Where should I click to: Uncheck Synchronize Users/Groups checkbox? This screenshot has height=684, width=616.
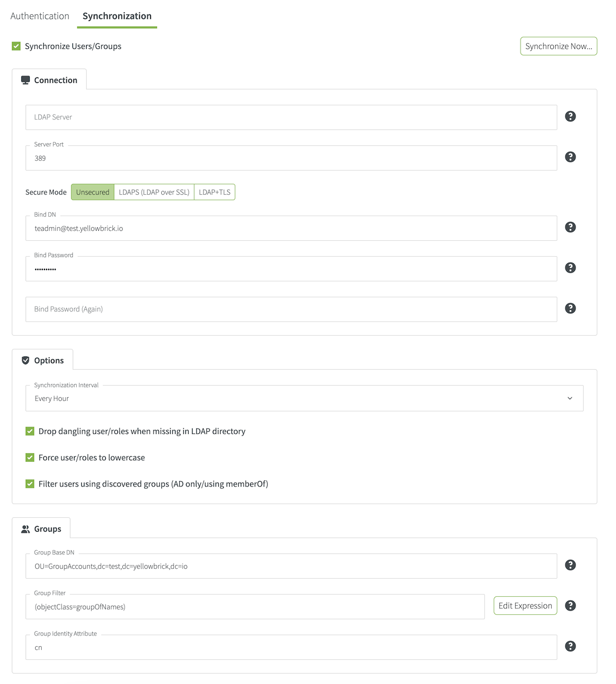click(x=16, y=46)
